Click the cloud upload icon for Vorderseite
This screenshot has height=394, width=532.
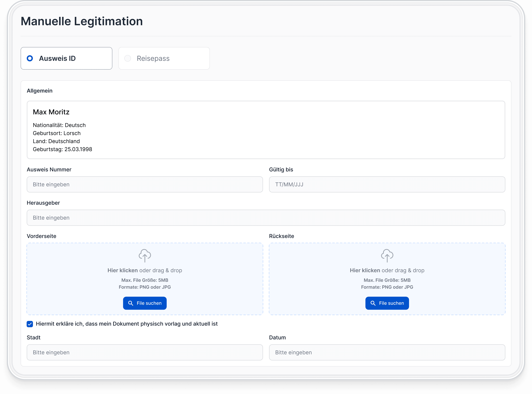coord(145,255)
